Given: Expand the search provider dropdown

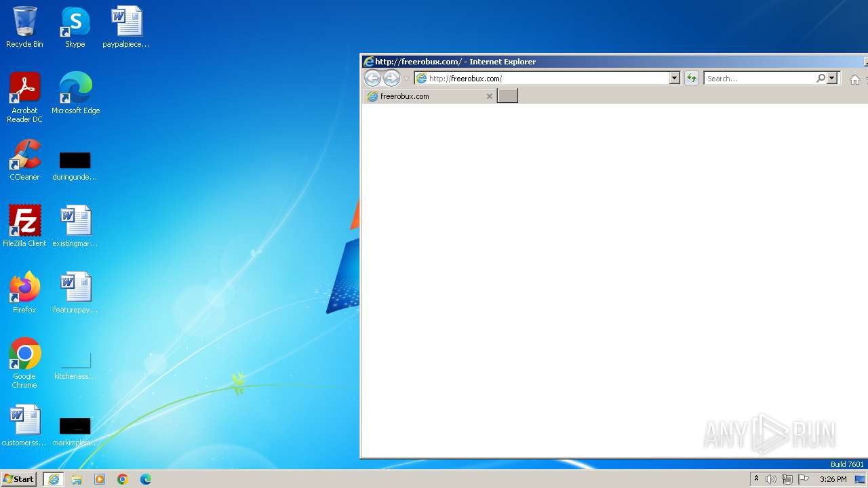Looking at the screenshot, I should [832, 79].
